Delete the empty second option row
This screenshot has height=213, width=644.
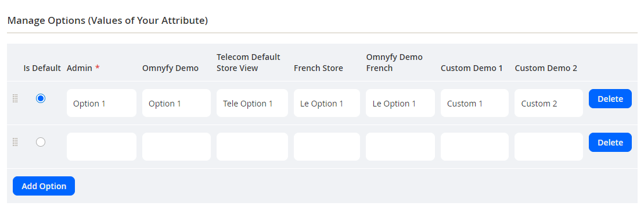click(x=610, y=143)
